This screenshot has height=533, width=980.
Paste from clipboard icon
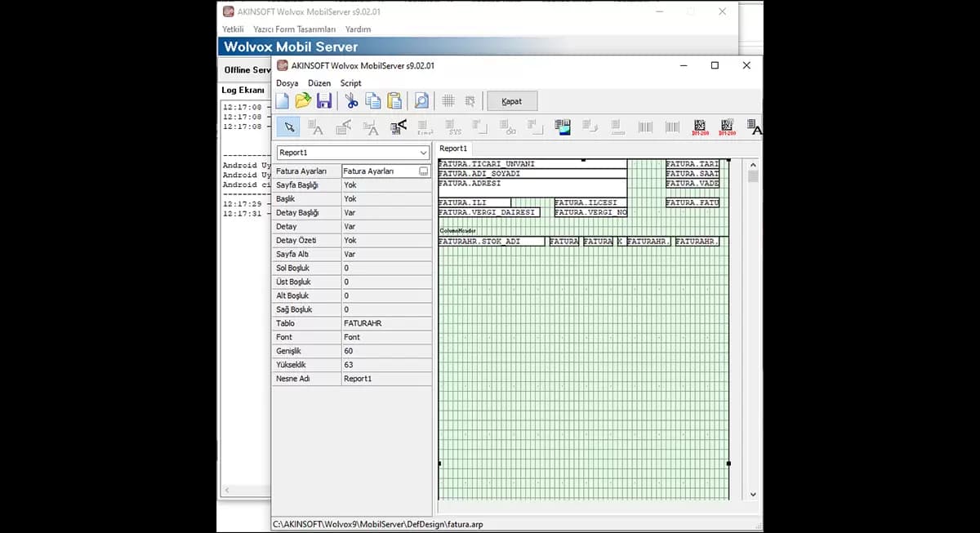coord(394,101)
